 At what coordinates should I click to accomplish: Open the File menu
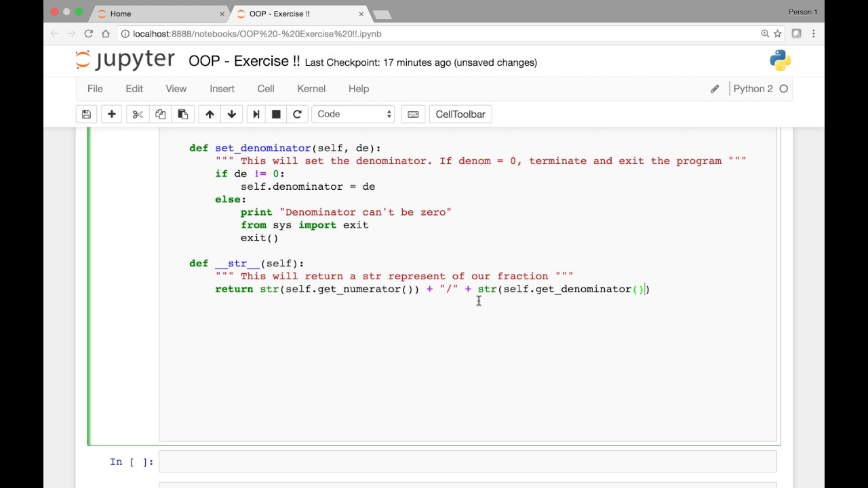click(95, 89)
